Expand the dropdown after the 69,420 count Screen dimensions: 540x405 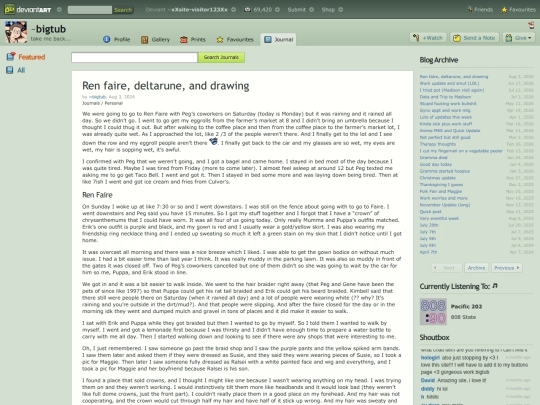pos(277,10)
